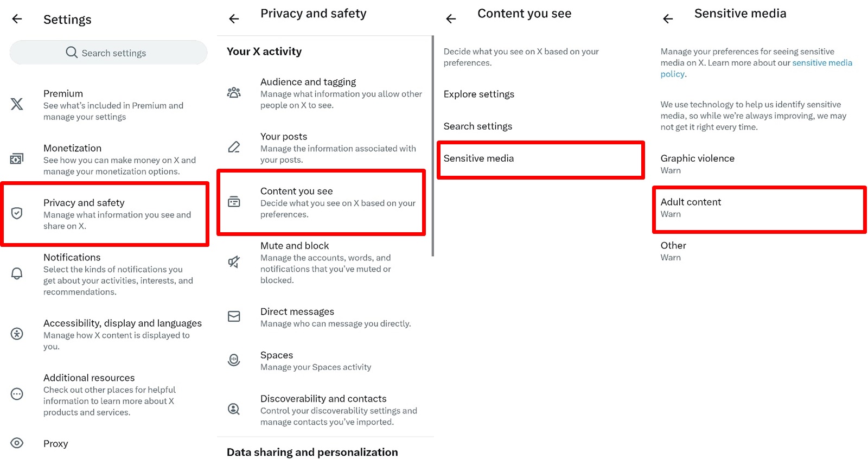Image resolution: width=868 pixels, height=459 pixels.
Task: Open Explore settings
Action: pyautogui.click(x=479, y=93)
